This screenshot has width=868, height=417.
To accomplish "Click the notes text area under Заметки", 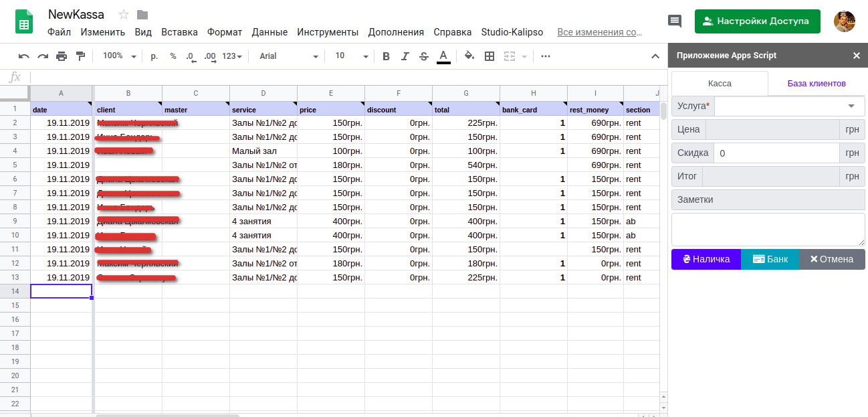I will 768,230.
